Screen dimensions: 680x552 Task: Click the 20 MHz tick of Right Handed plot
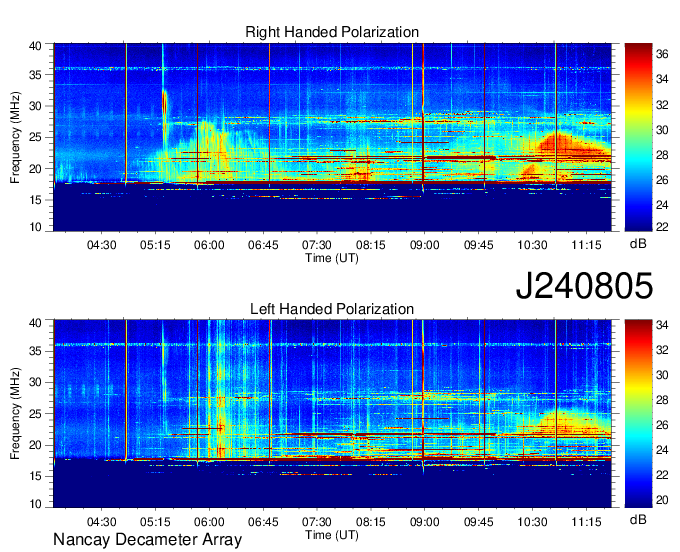click(x=35, y=169)
